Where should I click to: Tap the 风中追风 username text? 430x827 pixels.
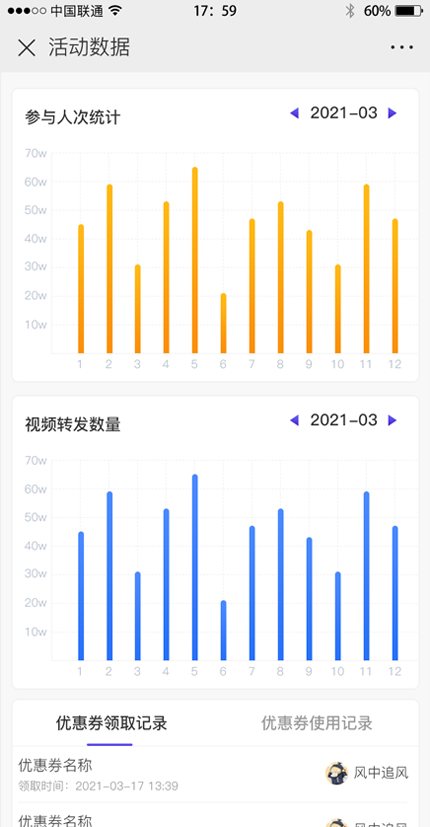point(380,774)
